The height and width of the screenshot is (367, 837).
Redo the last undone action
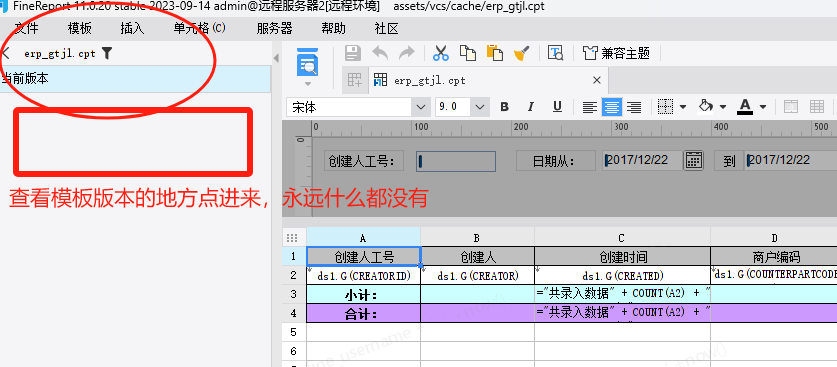(407, 53)
